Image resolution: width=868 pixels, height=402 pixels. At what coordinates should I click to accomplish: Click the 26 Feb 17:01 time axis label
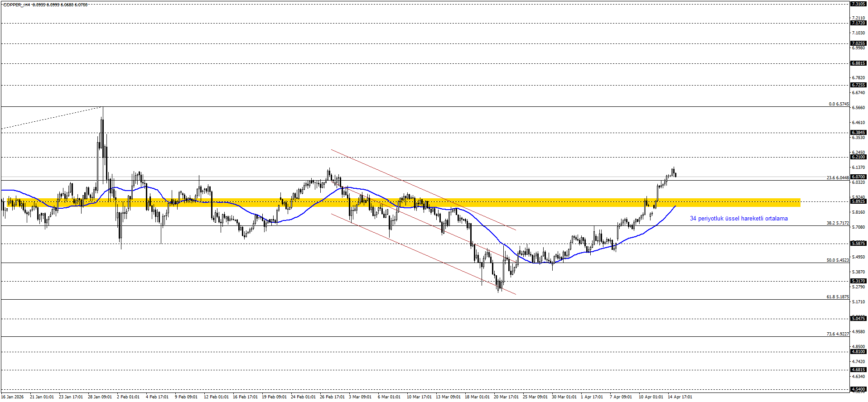click(x=332, y=397)
